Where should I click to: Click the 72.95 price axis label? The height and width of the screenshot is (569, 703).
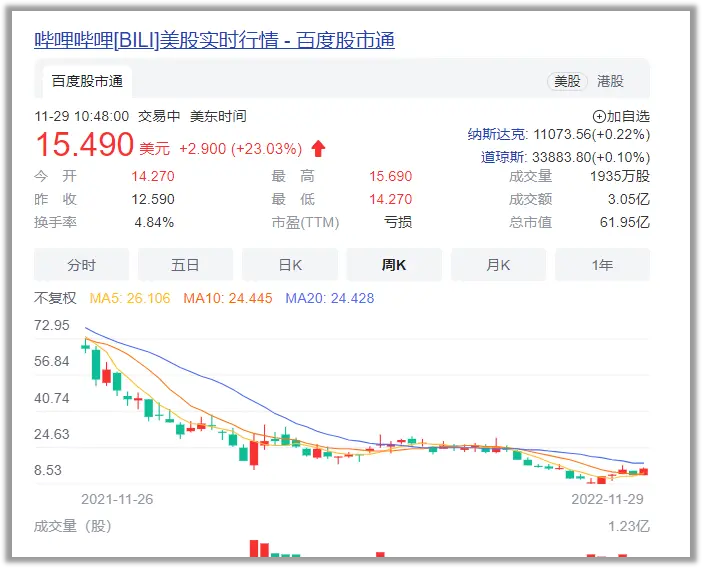[x=52, y=325]
